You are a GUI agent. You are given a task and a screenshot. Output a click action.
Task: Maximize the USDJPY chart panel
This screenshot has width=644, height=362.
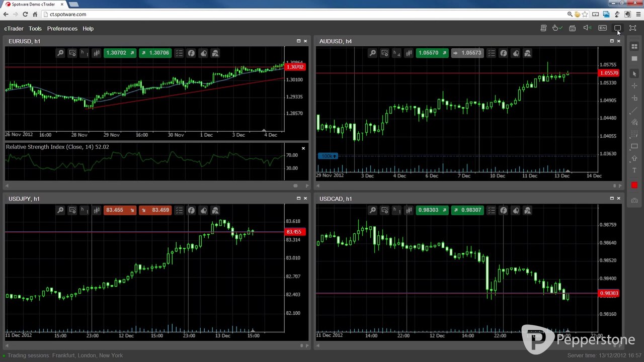tap(298, 199)
